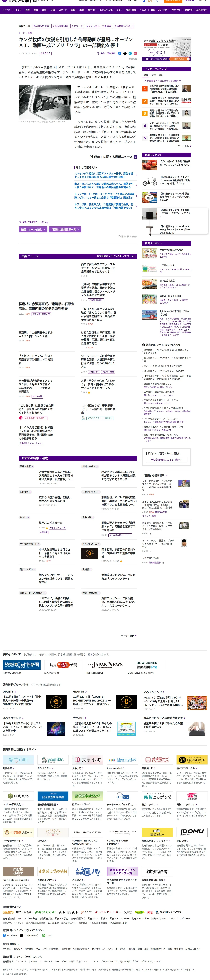Viewport: 210px width, 980px height.
Task: Open the 国際 navigation tab
Action: [x=73, y=10]
